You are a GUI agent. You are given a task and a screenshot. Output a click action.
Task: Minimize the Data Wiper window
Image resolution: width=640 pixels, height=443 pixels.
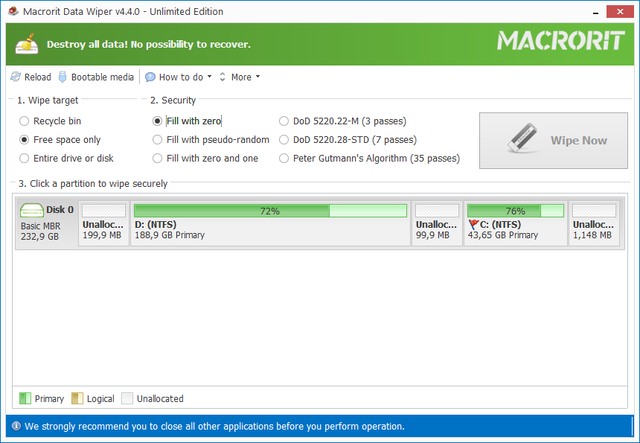pyautogui.click(x=596, y=12)
